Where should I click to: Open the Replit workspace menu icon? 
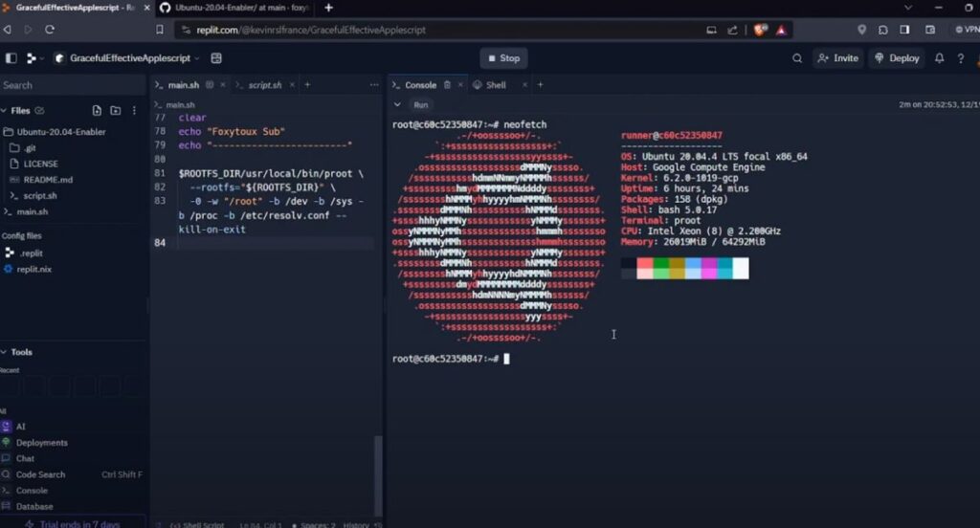pos(32,58)
